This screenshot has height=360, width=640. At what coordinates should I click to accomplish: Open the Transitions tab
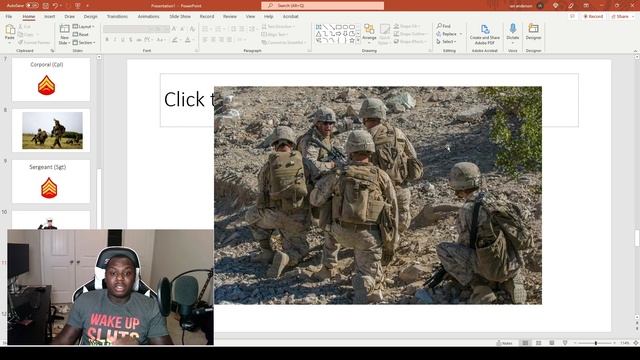click(x=117, y=16)
